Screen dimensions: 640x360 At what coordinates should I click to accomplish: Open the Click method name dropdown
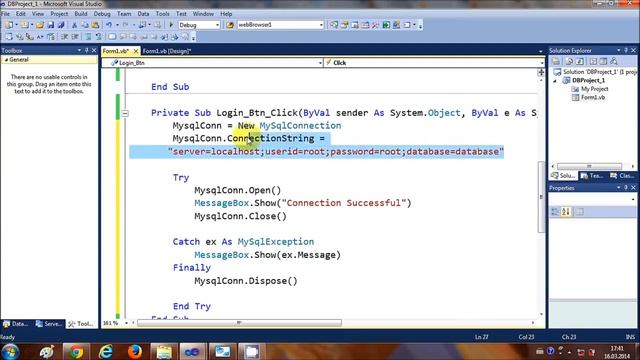(x=542, y=63)
